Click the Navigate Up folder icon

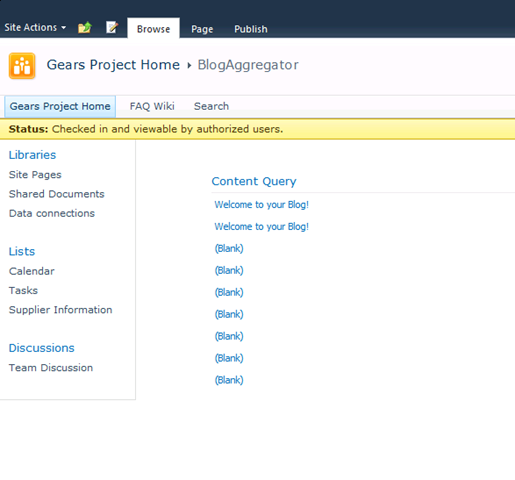tap(85, 27)
